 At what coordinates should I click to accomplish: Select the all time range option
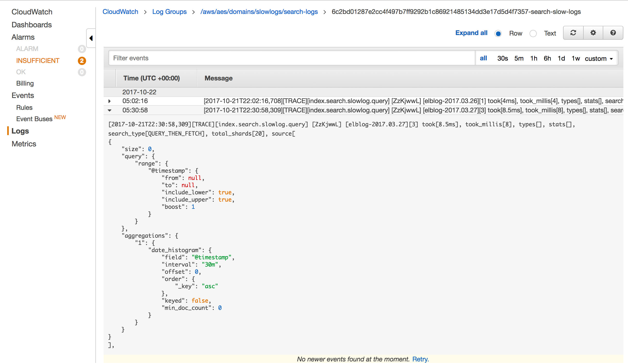coord(483,58)
